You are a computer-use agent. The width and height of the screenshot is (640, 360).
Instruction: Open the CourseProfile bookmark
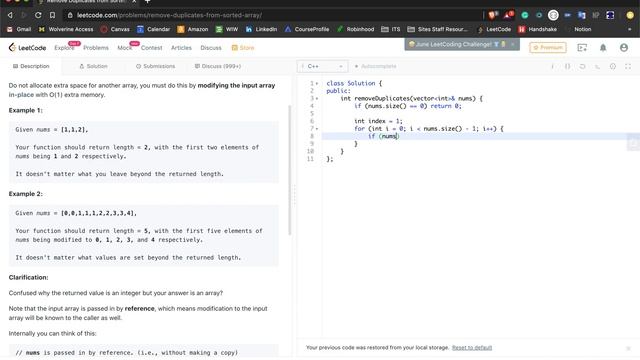click(x=307, y=29)
